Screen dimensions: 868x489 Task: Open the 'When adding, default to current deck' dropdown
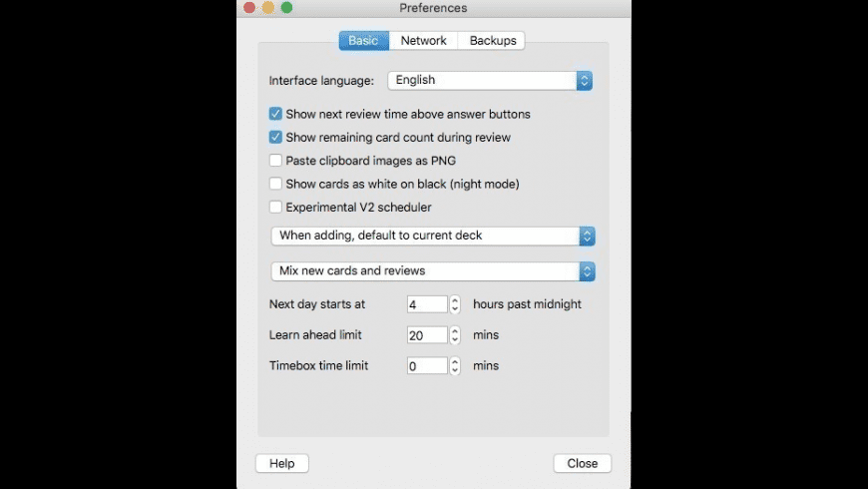click(x=433, y=236)
